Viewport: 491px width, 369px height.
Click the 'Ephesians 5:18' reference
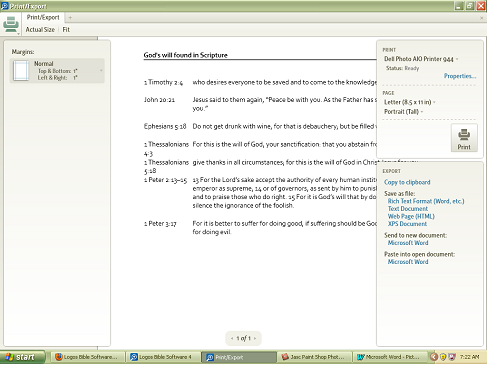tap(165, 126)
